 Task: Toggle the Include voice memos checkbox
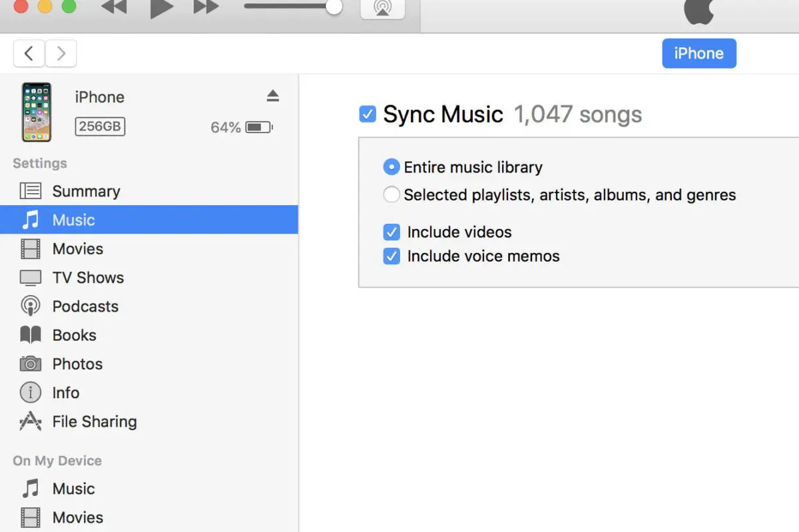(x=392, y=256)
